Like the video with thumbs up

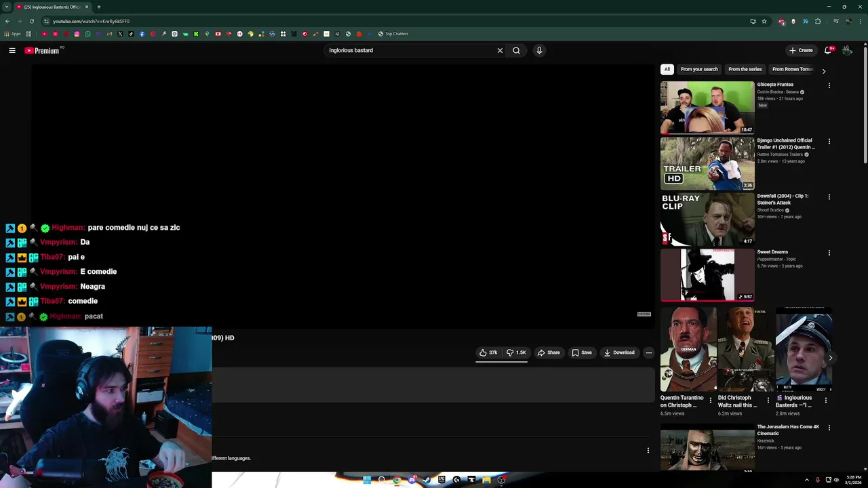click(488, 352)
